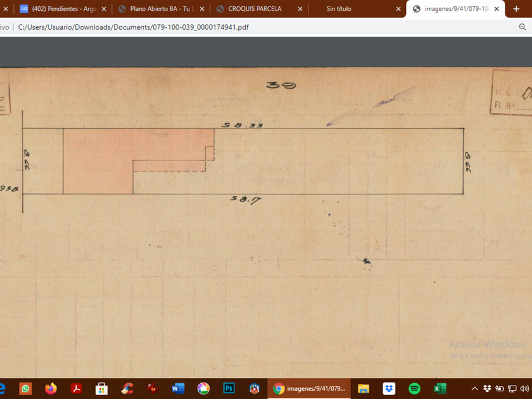Image resolution: width=532 pixels, height=399 pixels.
Task: Open network settings tray icon
Action: point(512,389)
